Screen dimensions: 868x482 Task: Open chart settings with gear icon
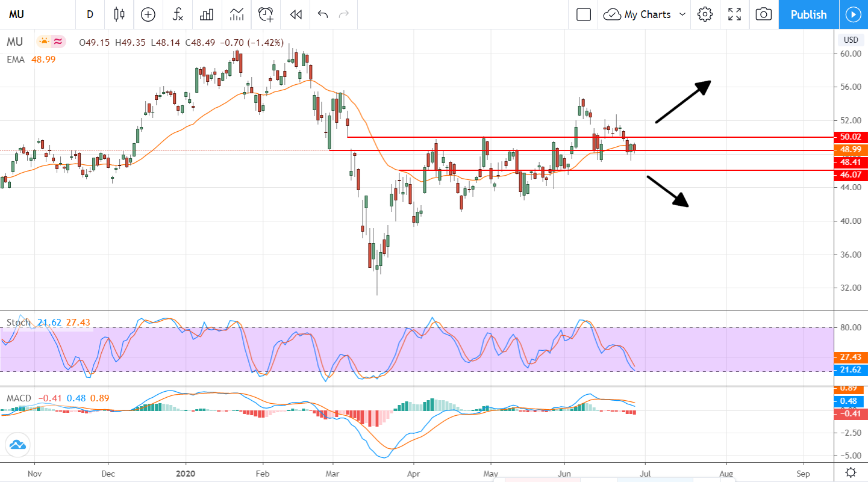pyautogui.click(x=704, y=14)
